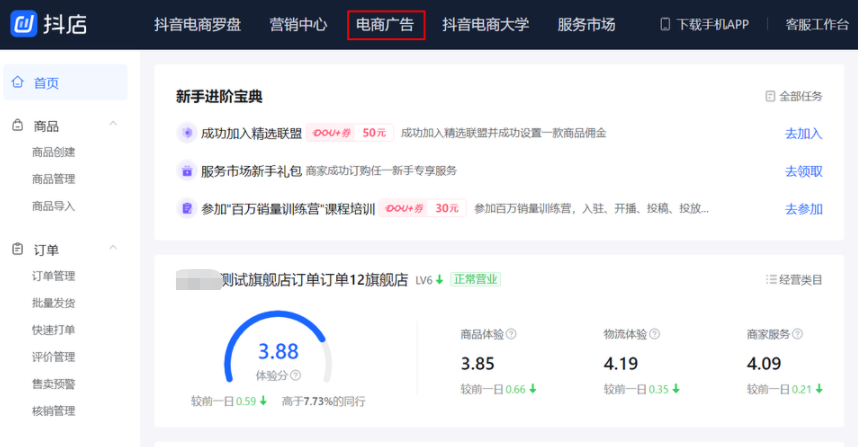The image size is (858, 447).
Task: Click the 3.88 体验分 gauge arc
Action: [x=278, y=346]
